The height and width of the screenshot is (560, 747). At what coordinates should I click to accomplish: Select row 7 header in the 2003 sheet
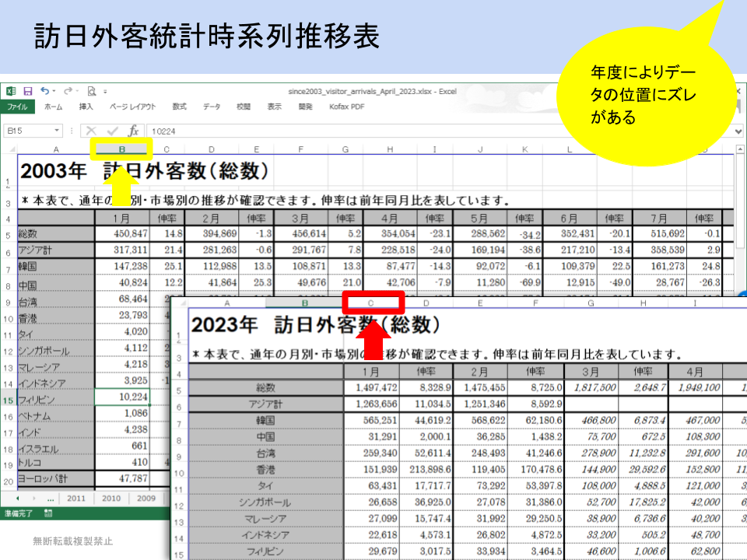(x=9, y=270)
